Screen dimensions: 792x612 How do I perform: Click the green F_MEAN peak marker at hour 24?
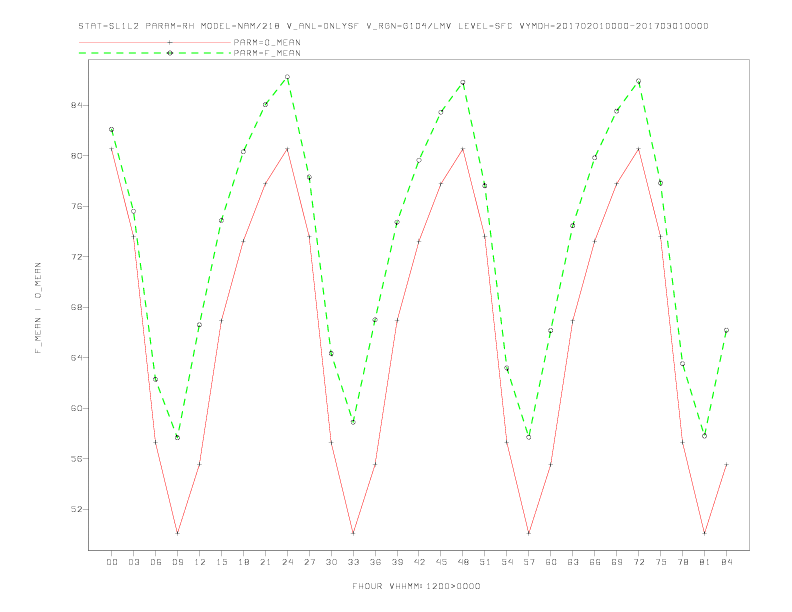[x=287, y=77]
